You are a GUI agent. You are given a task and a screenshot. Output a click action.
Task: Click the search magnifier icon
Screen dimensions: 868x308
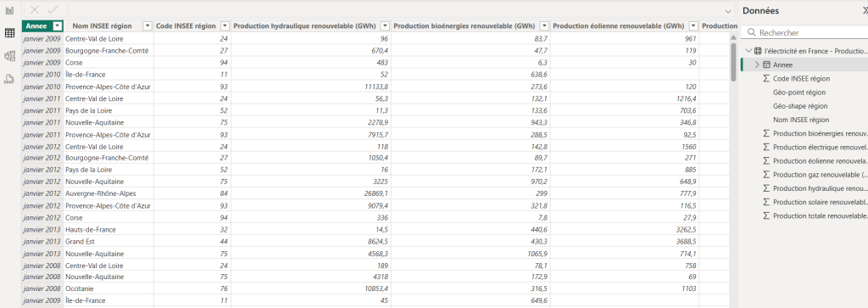[751, 33]
